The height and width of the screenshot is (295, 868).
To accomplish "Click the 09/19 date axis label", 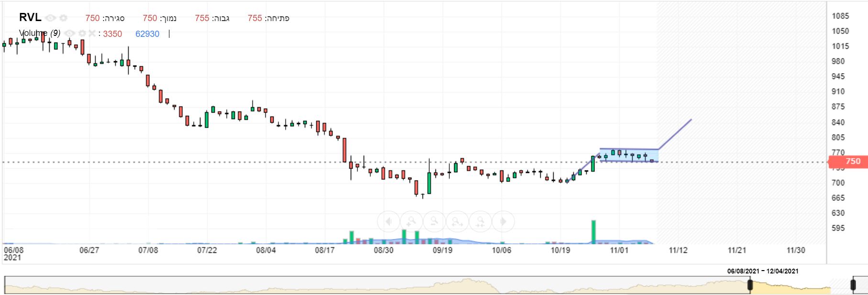I will [442, 250].
